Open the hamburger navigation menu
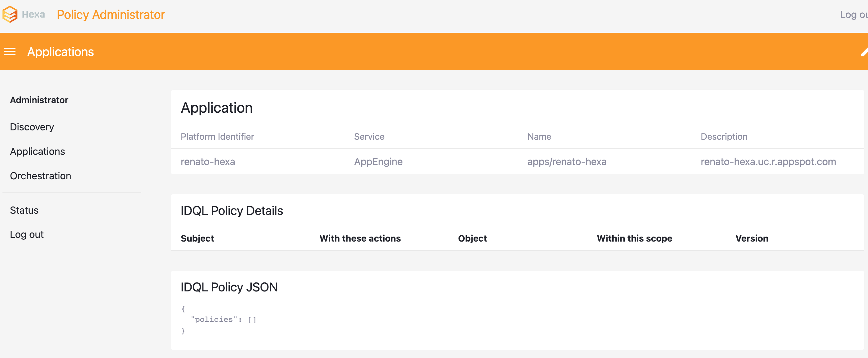 pyautogui.click(x=10, y=52)
